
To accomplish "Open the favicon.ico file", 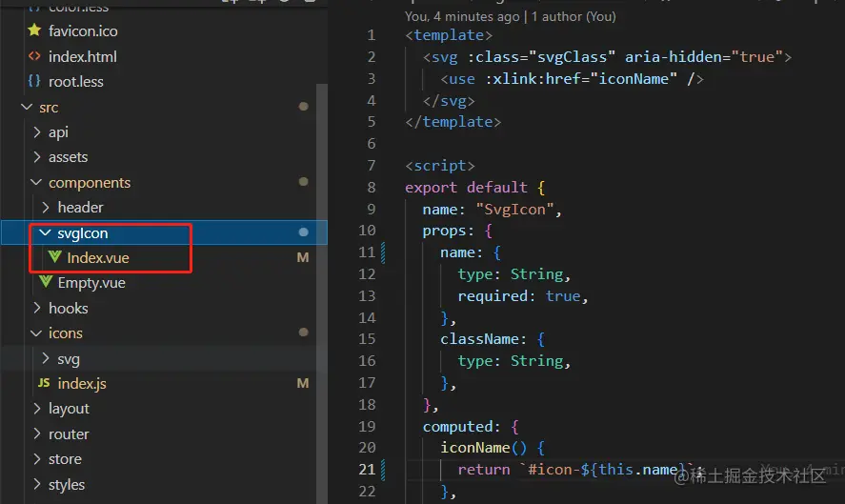I will [83, 31].
